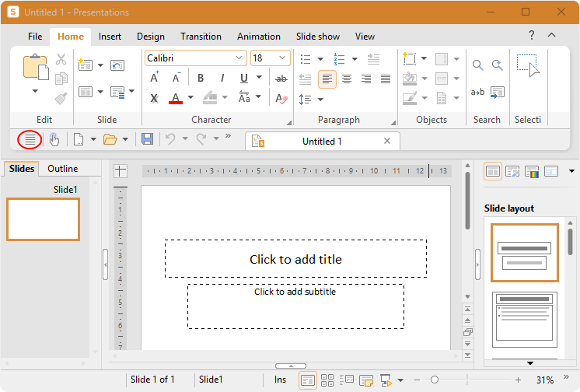Click the Slide sorter view icon in status bar
This screenshot has width=580, height=392.
(327, 380)
